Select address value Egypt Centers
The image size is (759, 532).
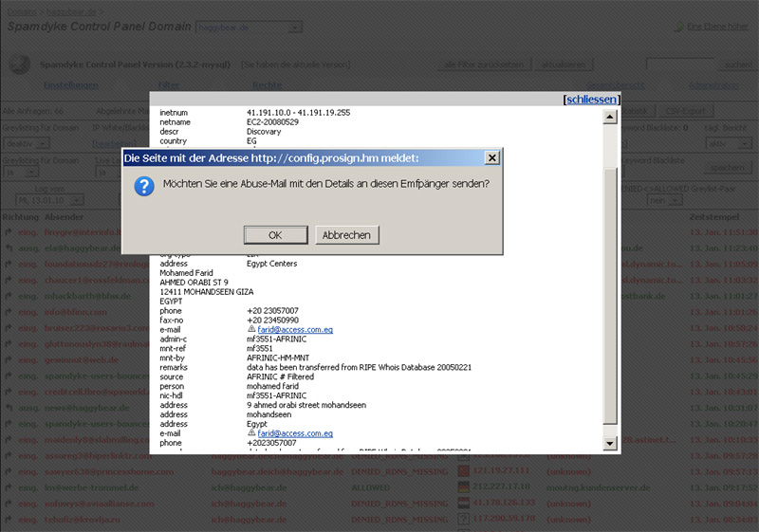(x=271, y=264)
